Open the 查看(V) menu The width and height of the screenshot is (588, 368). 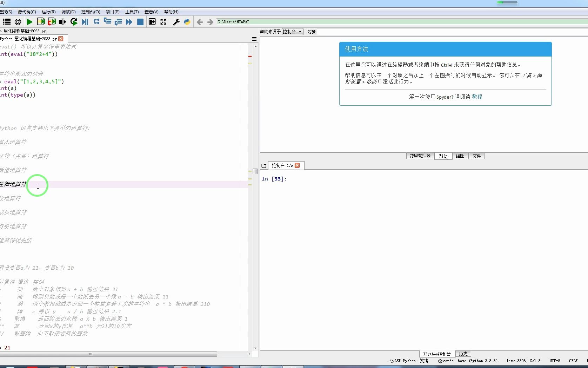pos(151,12)
